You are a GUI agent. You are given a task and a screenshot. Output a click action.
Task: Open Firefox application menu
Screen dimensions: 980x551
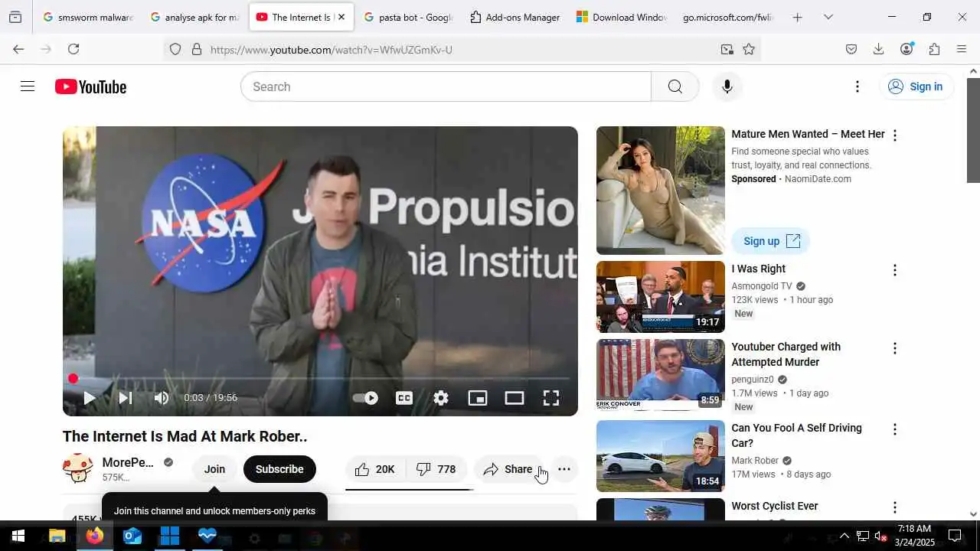pyautogui.click(x=962, y=49)
